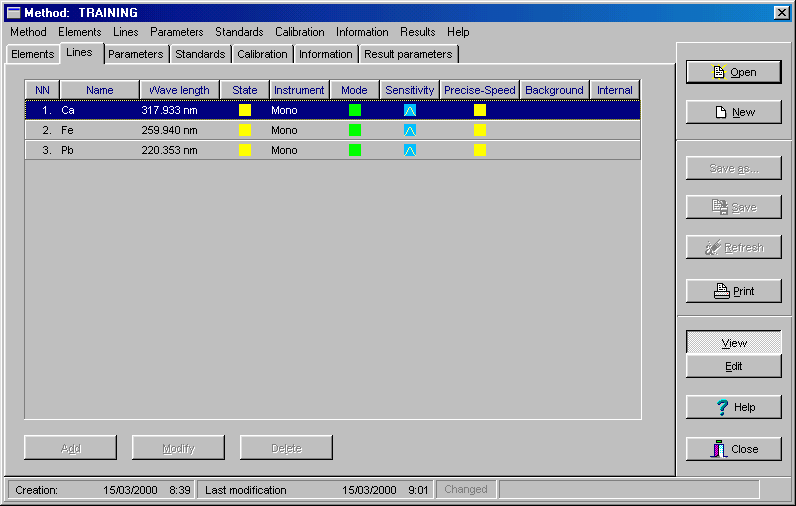
Task: Click the Mode column header
Action: click(354, 90)
